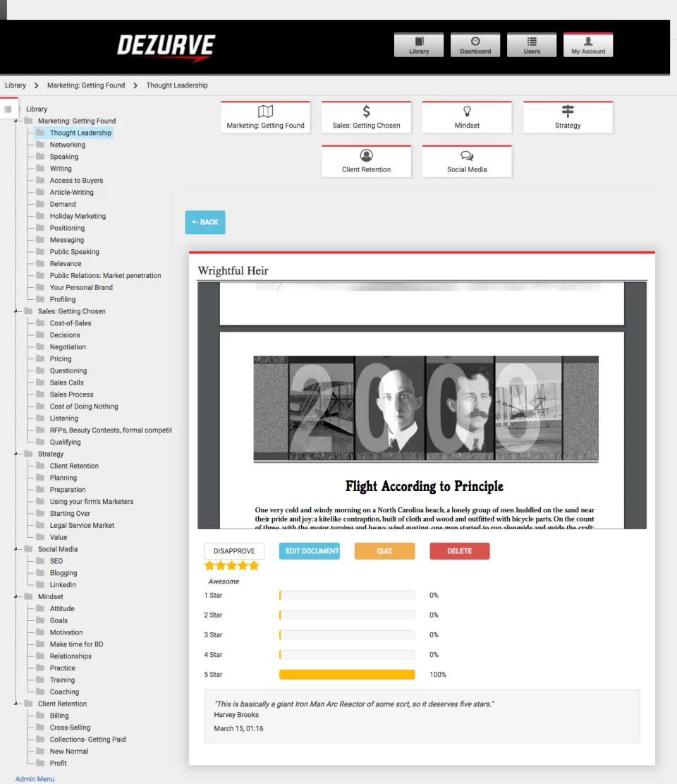The width and height of the screenshot is (677, 784).
Task: Select Make time for BD tree item
Action: point(76,644)
